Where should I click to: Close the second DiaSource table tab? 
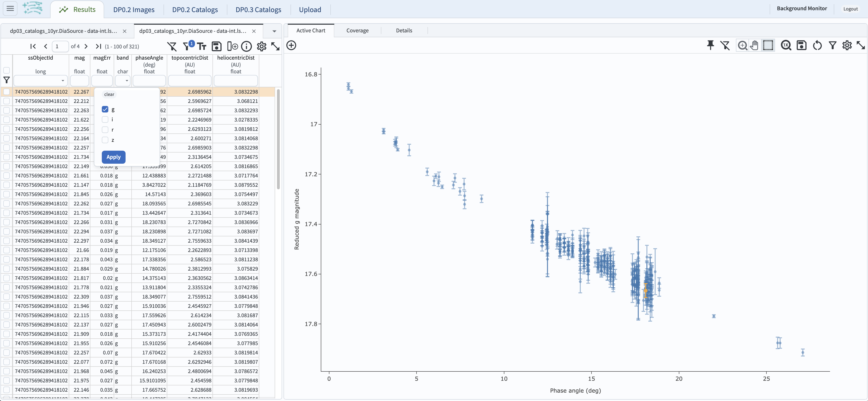coord(254,31)
